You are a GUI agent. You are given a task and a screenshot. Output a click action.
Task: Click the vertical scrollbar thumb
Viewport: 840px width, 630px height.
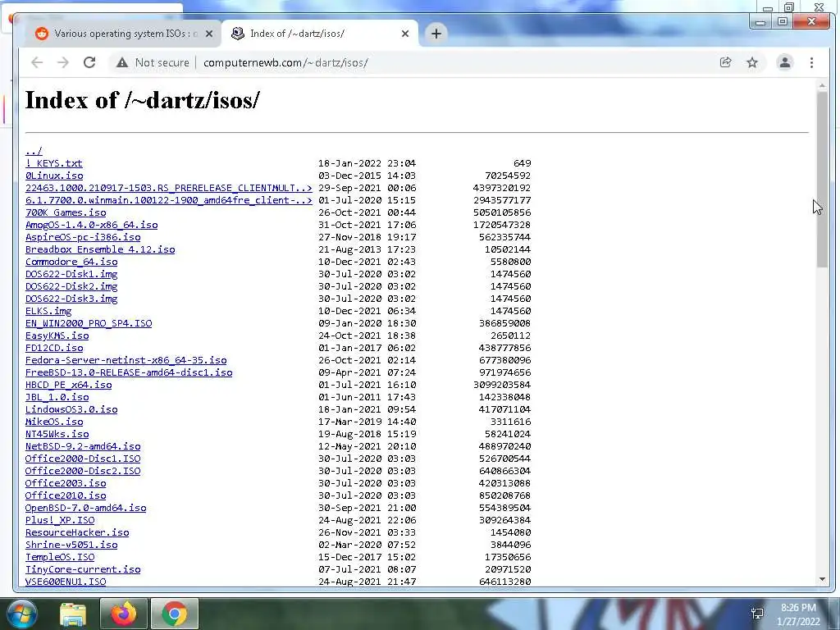(822, 180)
